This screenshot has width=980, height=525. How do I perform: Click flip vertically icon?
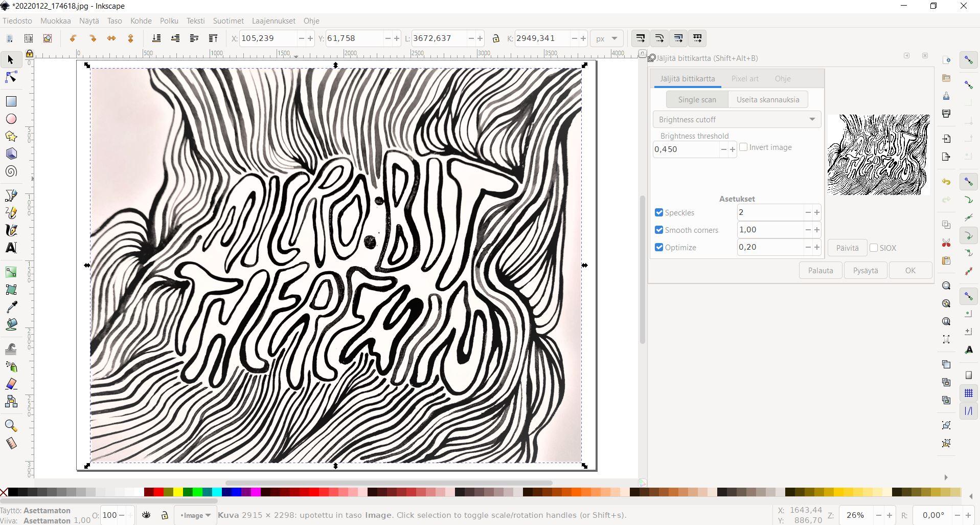[x=130, y=38]
